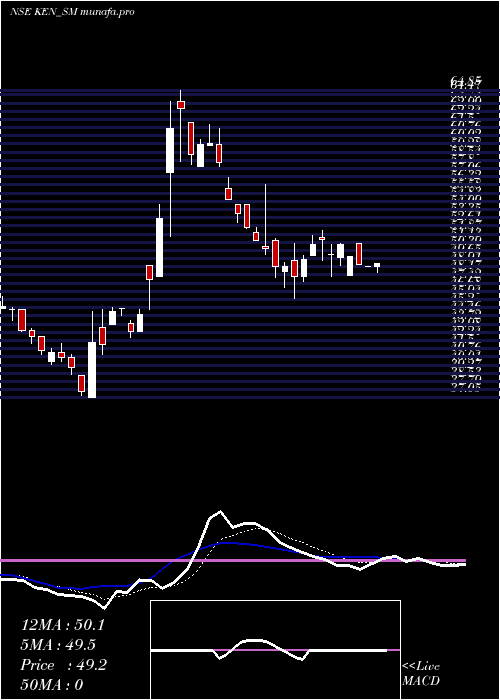Click the '<<Live MACD' label

[x=421, y=674]
